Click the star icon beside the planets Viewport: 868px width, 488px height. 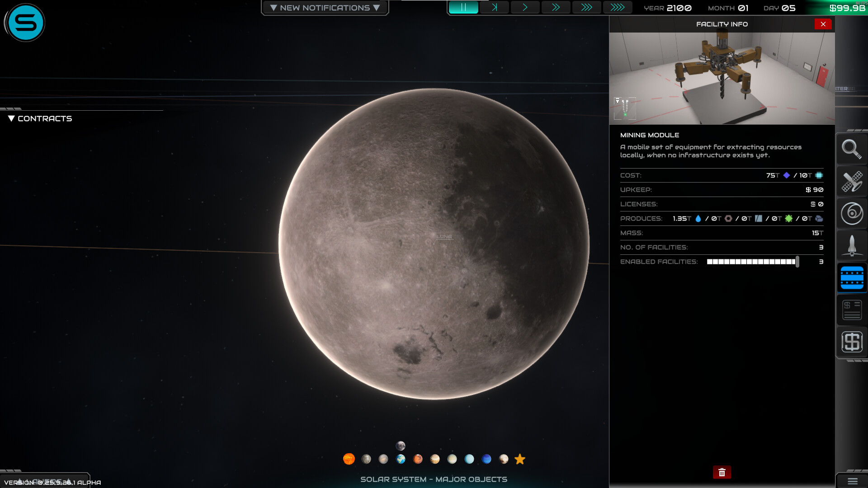pyautogui.click(x=520, y=459)
